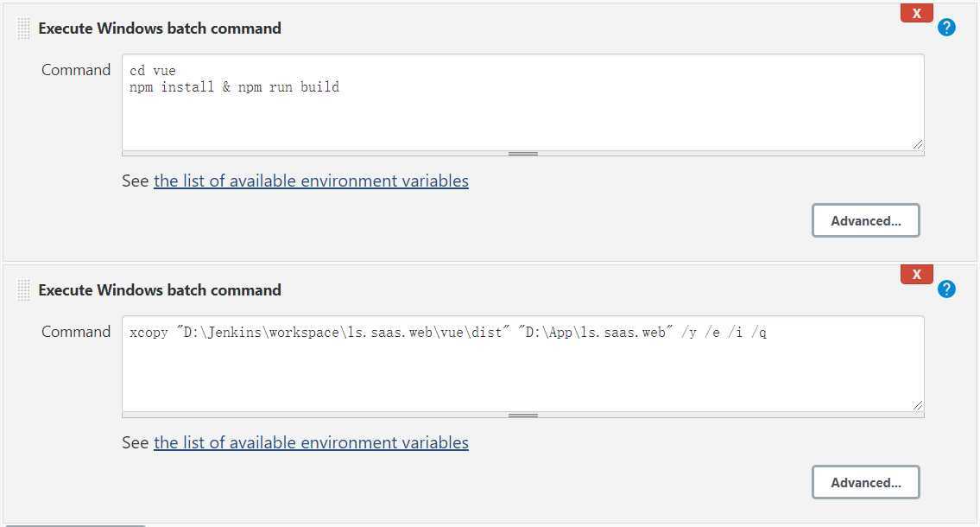Viewport: 980px width, 527px height.
Task: Show help for the xcopy batch command
Action: coord(946,289)
